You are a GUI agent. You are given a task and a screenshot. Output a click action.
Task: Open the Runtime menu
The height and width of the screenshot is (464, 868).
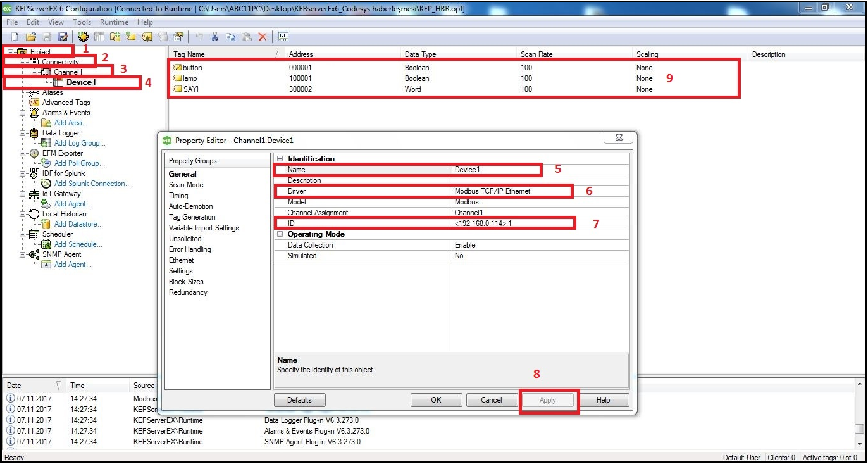tap(114, 22)
